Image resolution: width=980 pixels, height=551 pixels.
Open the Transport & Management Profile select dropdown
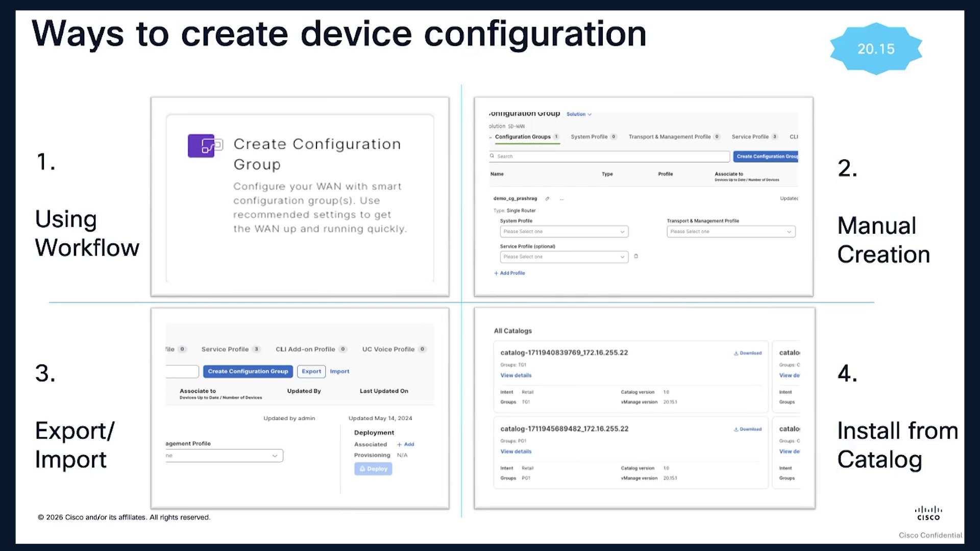tap(731, 232)
